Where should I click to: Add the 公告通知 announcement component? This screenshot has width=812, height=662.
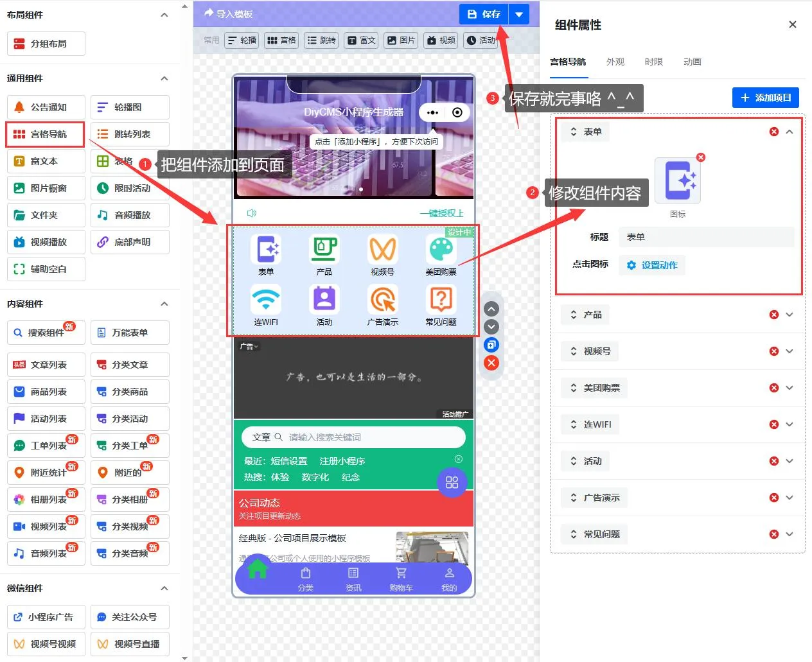pyautogui.click(x=46, y=107)
